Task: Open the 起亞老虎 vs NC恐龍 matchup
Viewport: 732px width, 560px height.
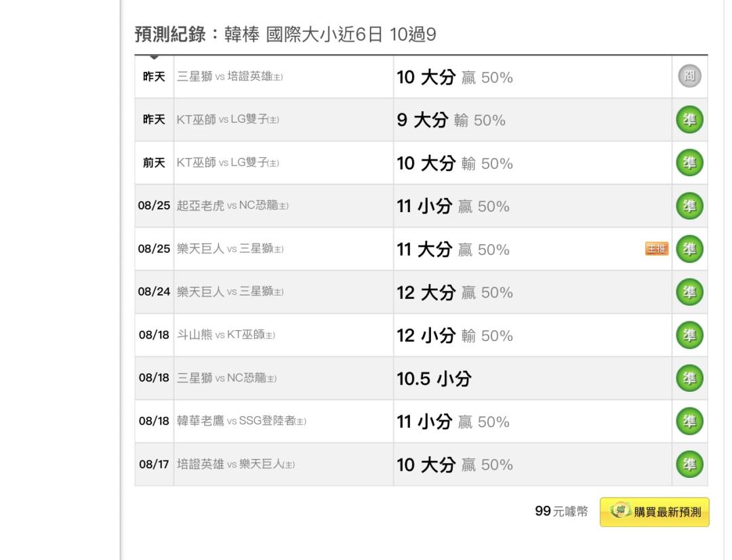Action: pos(232,205)
